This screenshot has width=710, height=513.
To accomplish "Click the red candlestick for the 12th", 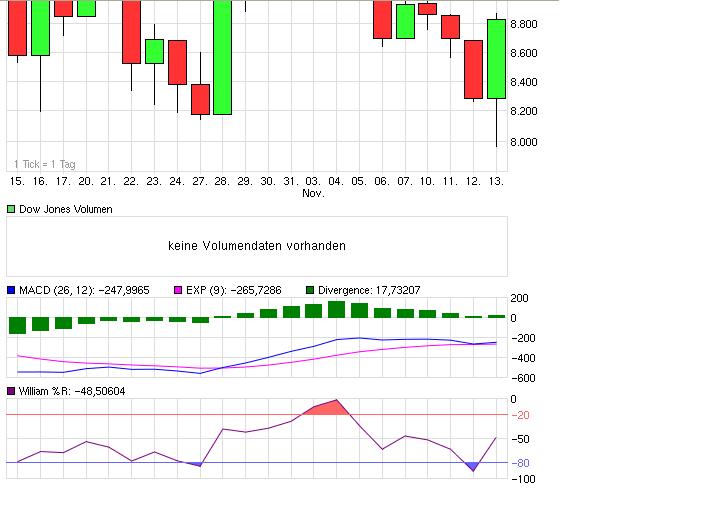I will point(474,69).
